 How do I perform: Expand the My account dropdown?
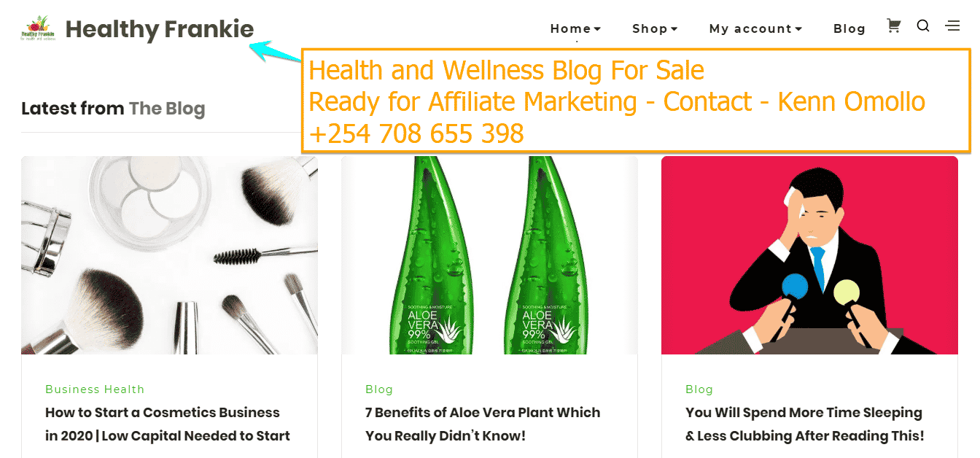755,28
